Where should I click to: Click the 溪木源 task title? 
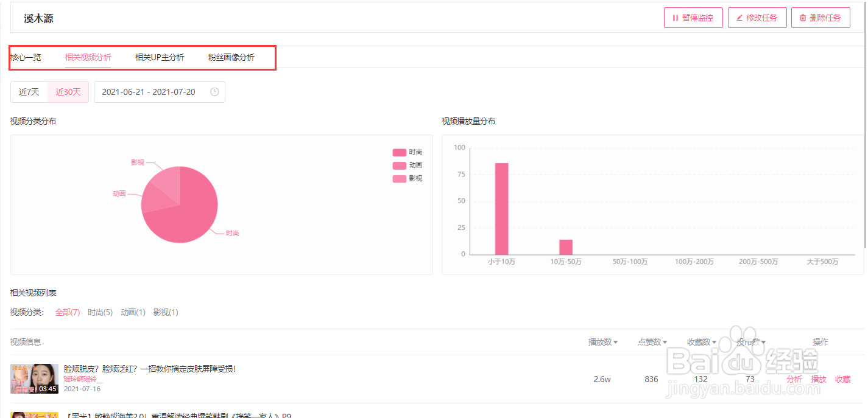point(38,19)
